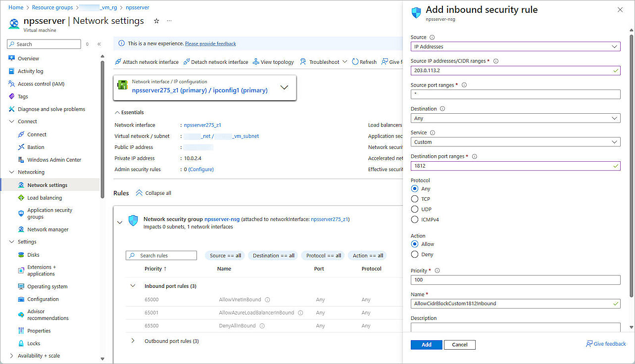The width and height of the screenshot is (635, 364).
Task: Click the Add button to create rule
Action: coord(426,344)
